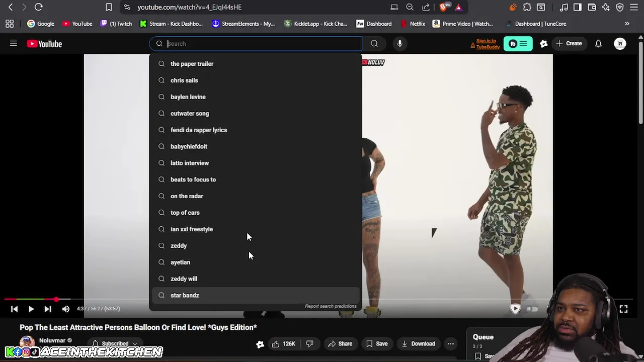Dislike the video
Viewport: 644px width, 362px height.
[x=310, y=344]
